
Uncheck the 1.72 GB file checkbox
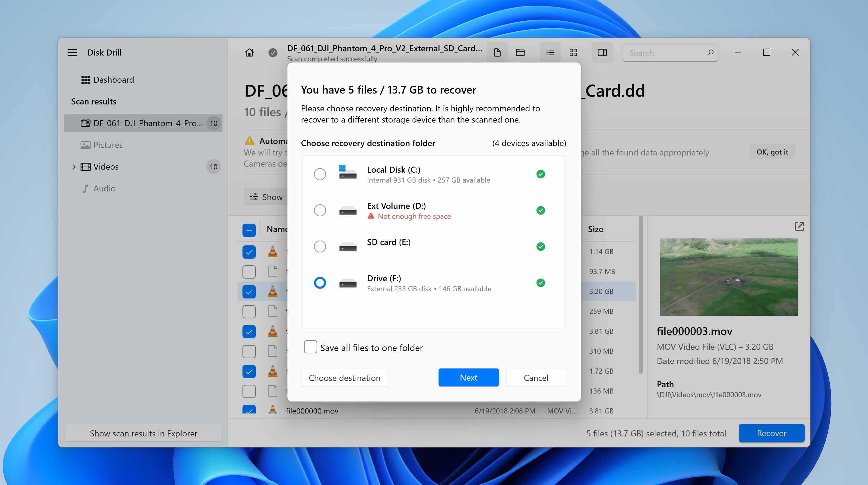(249, 371)
